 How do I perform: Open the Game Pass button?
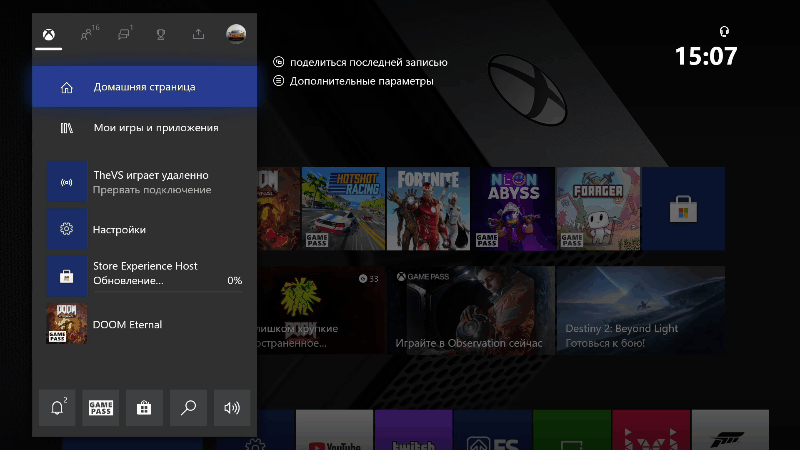[x=101, y=408]
